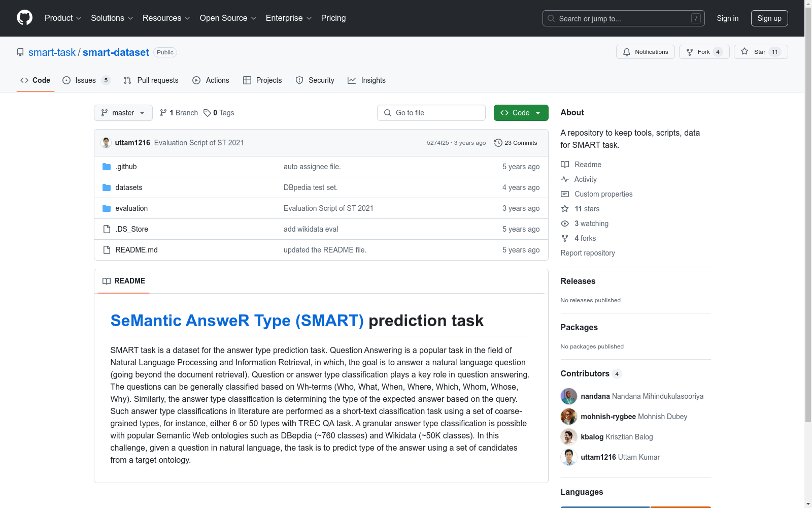This screenshot has height=508, width=812.
Task: Open the green Code dropdown button
Action: [521, 113]
